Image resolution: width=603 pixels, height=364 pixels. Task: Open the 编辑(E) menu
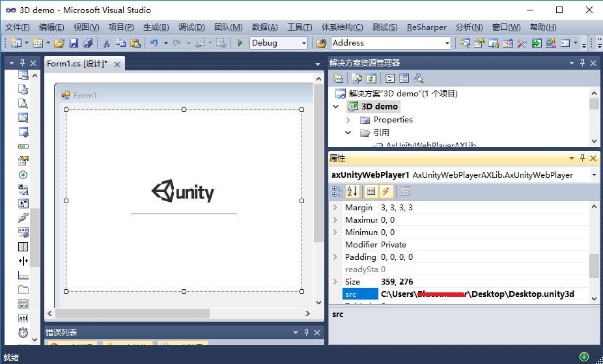[x=51, y=27]
